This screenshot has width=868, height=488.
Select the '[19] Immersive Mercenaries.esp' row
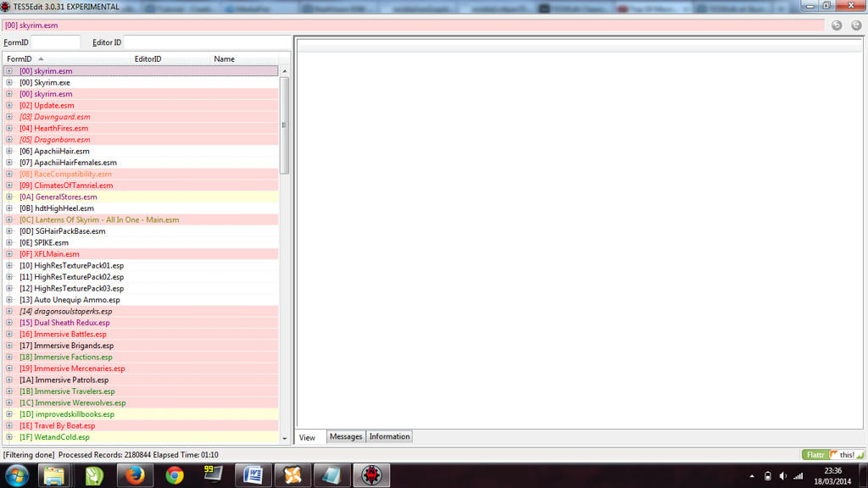tap(142, 369)
